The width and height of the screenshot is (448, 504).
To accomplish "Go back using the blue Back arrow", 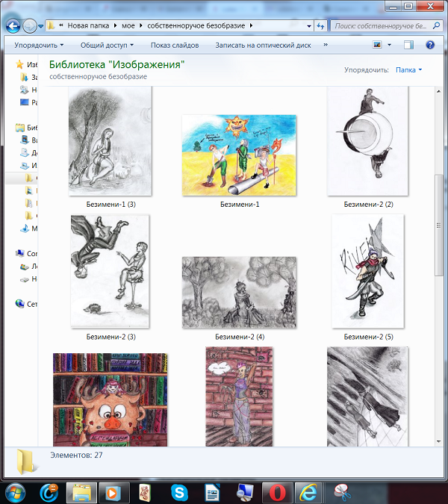I will pyautogui.click(x=13, y=26).
